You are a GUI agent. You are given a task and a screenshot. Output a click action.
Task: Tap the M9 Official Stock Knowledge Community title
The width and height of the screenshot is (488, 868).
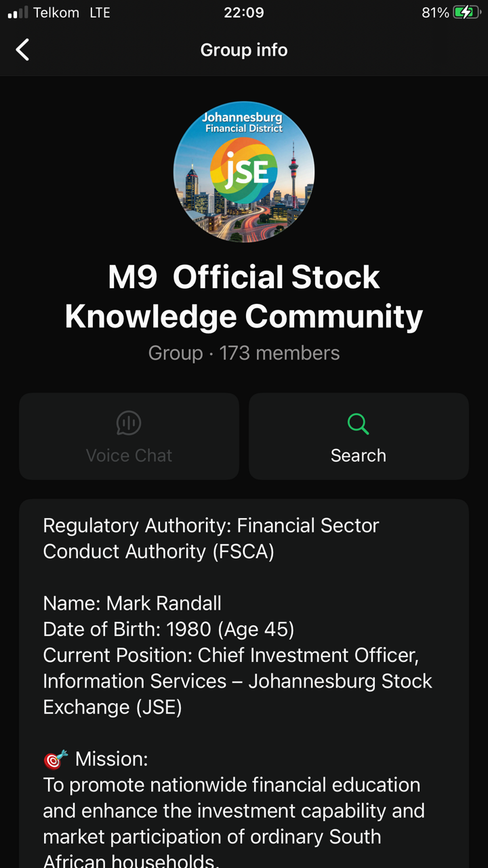point(244,296)
